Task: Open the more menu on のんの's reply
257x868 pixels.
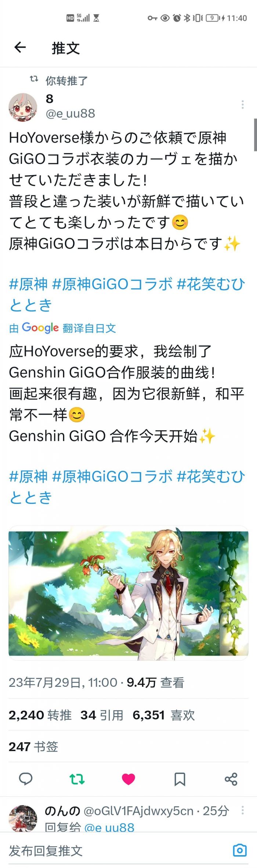Action: pyautogui.click(x=243, y=810)
